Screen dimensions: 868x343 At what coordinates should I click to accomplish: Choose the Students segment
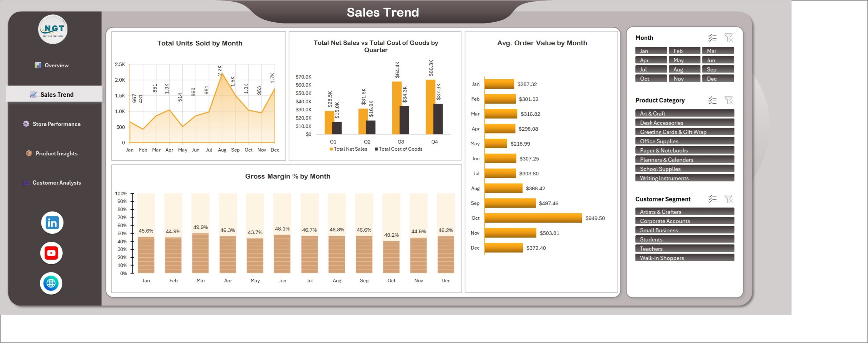coord(685,239)
